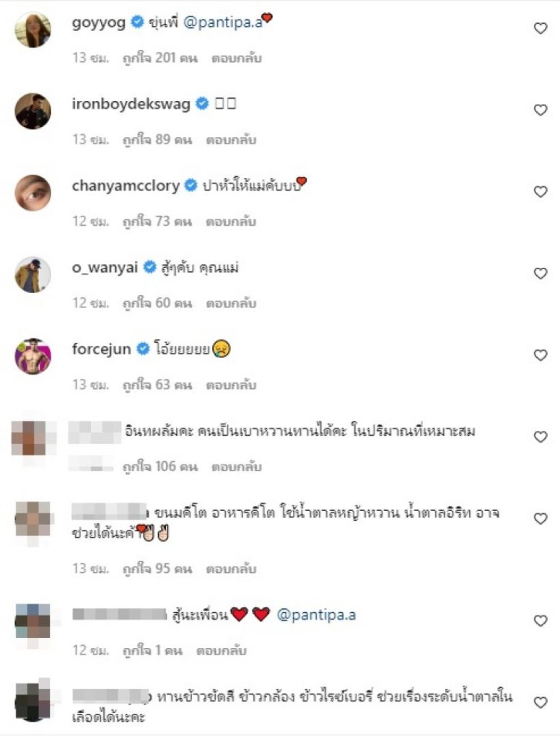This screenshot has height=739, width=560.
Task: Open the @pantipa.a mention in goyyog's comment
Action: (x=222, y=22)
